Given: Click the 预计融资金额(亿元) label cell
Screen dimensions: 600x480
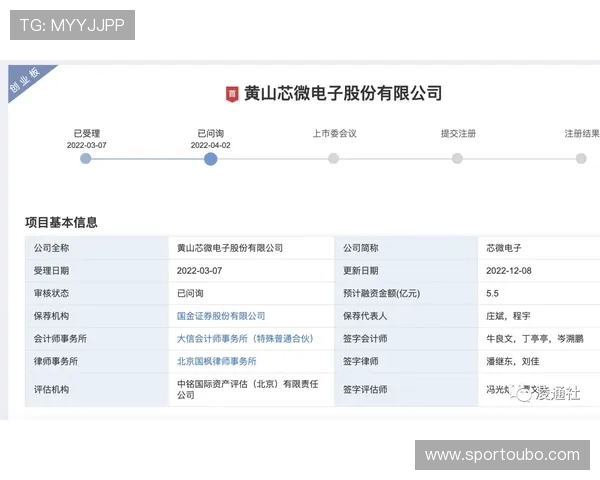Looking at the screenshot, I should pos(406,293).
